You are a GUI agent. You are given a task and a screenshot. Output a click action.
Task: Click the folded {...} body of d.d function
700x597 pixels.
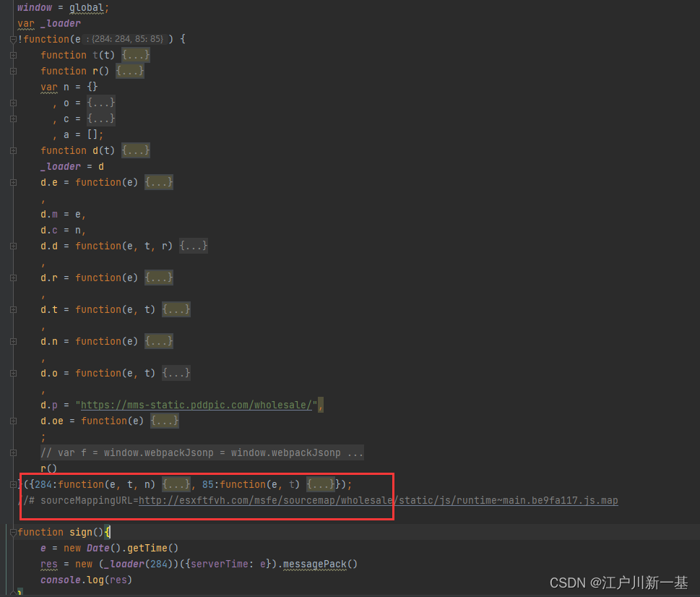194,246
